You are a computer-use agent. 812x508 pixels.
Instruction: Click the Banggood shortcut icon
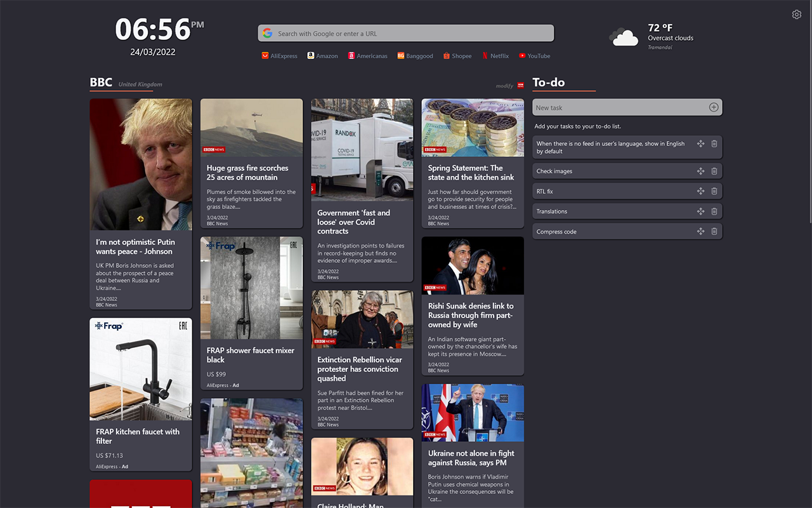[401, 56]
